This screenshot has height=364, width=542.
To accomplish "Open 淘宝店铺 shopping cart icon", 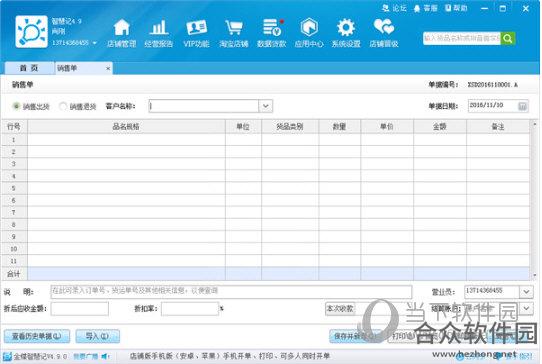I will click(x=234, y=33).
